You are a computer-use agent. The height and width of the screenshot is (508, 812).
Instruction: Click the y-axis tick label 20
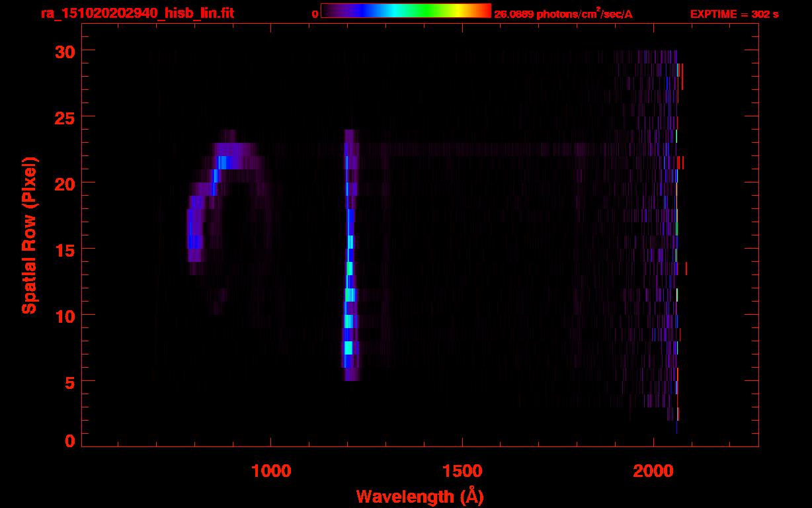coord(65,183)
